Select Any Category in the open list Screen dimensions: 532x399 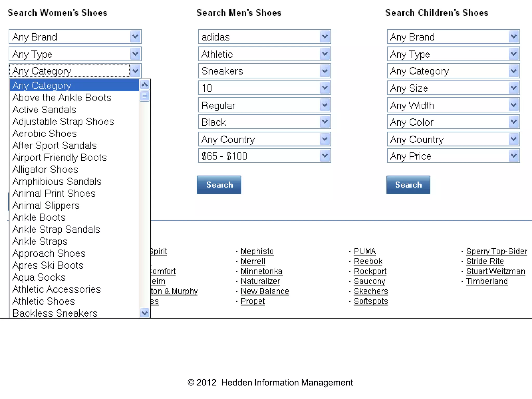click(74, 85)
